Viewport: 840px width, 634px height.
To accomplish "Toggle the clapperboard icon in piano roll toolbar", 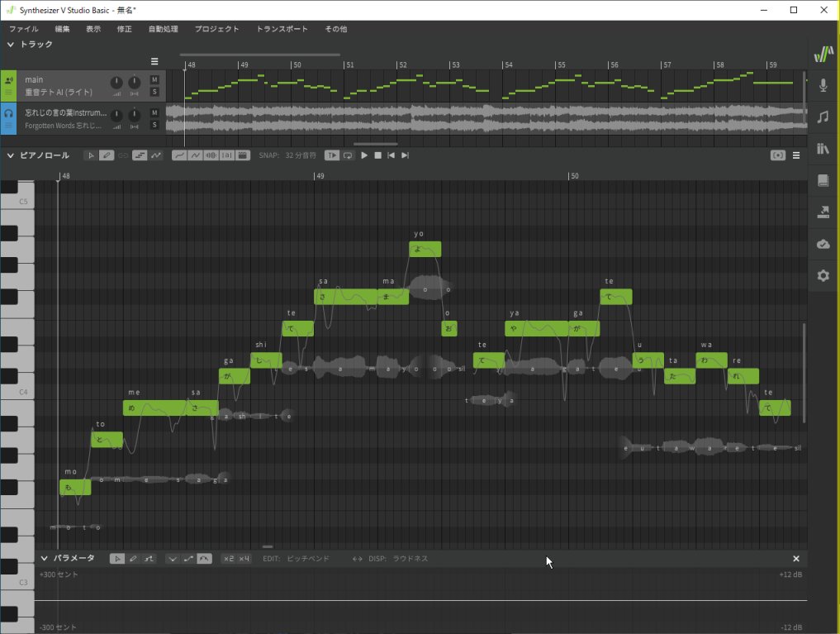I will tap(243, 155).
